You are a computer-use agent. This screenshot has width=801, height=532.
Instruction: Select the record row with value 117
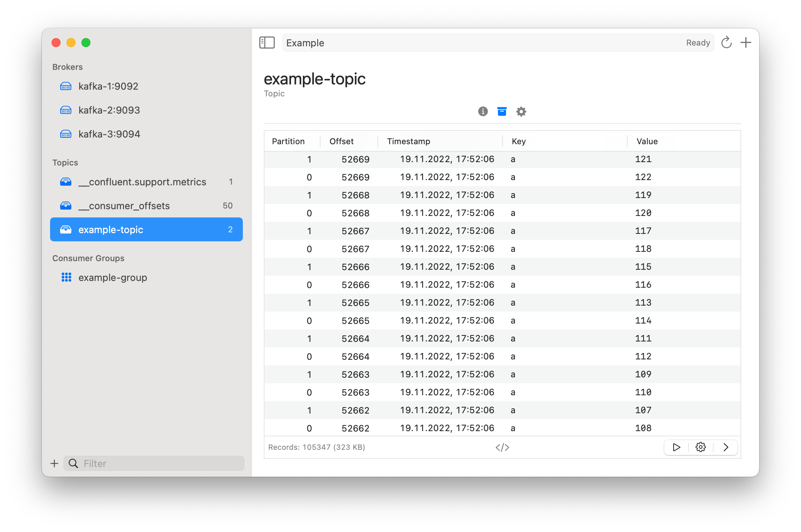click(x=502, y=231)
